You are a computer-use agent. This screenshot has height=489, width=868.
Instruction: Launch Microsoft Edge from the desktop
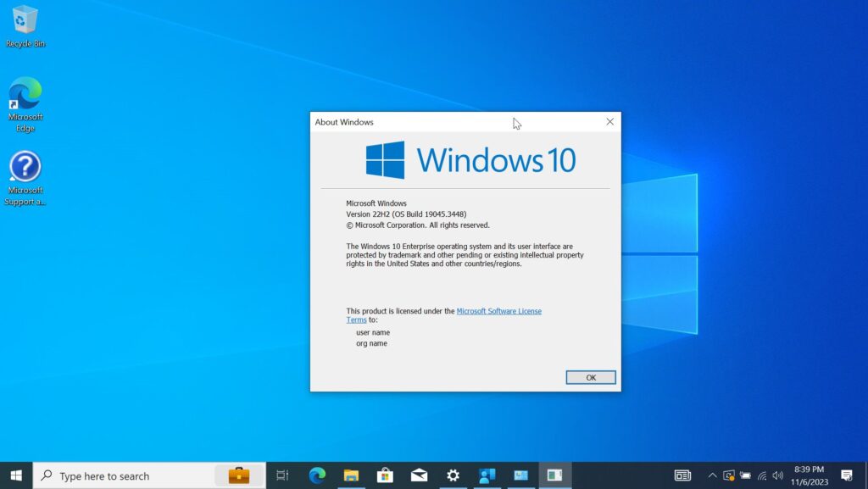point(25,93)
